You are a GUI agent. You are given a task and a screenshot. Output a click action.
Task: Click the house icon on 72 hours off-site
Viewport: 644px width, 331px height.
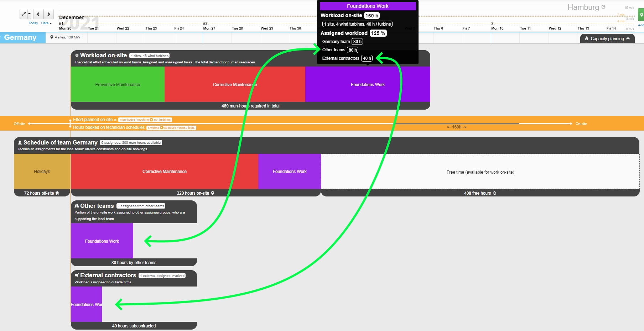57,193
